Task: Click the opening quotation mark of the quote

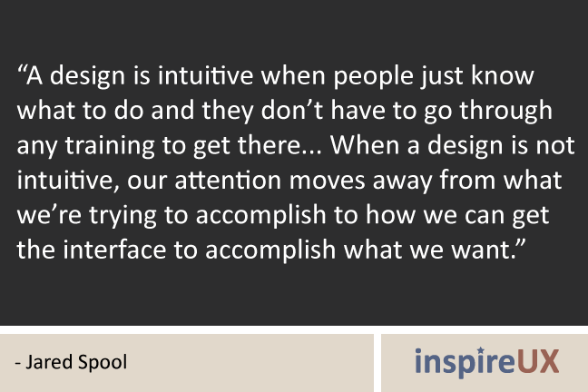Action: 21,75
